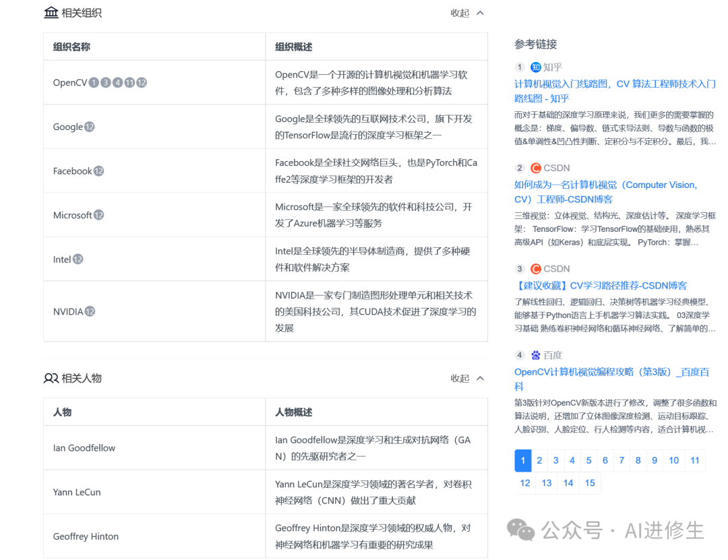Click reference number 1 badge

pyautogui.click(x=520, y=67)
